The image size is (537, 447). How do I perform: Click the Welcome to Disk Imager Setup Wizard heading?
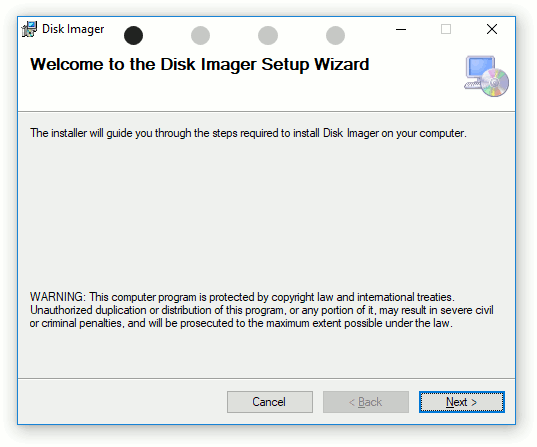pyautogui.click(x=200, y=64)
